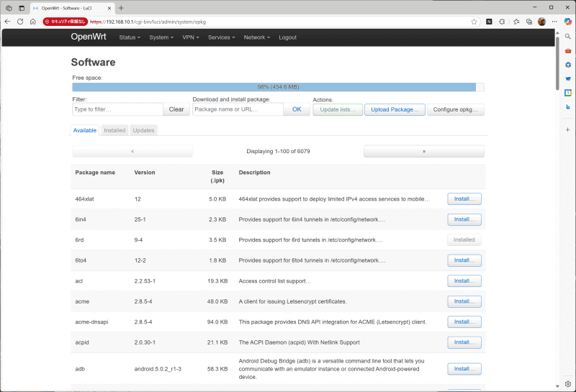Screen dimensions: 576x392
Task: Install the adb package
Action: [x=464, y=369]
